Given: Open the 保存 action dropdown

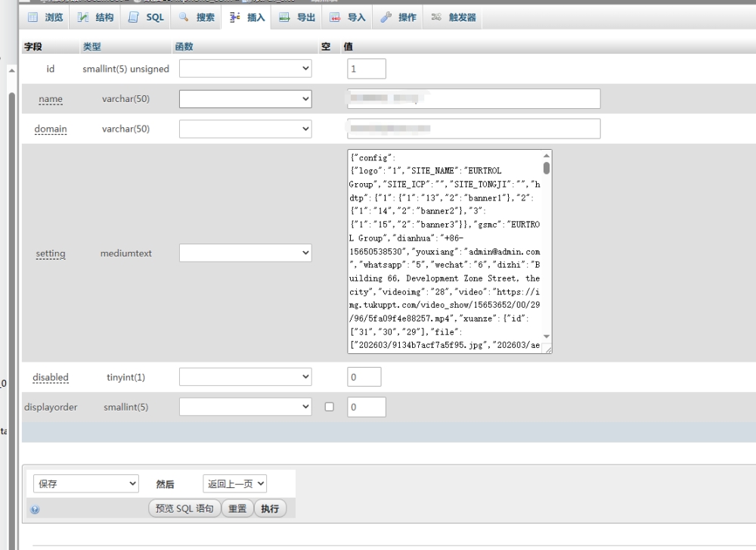Looking at the screenshot, I should coord(86,483).
